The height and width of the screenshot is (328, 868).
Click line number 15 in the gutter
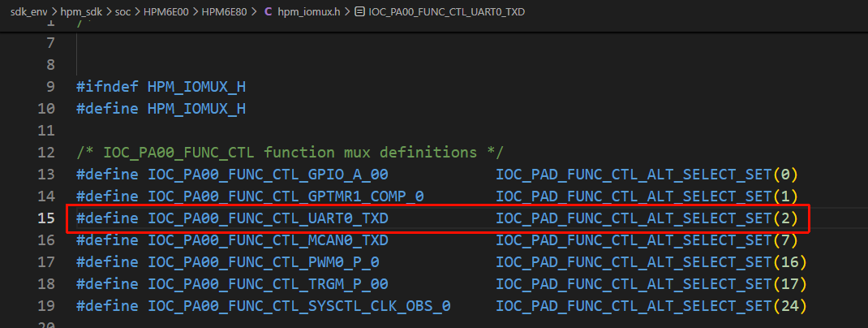click(46, 218)
